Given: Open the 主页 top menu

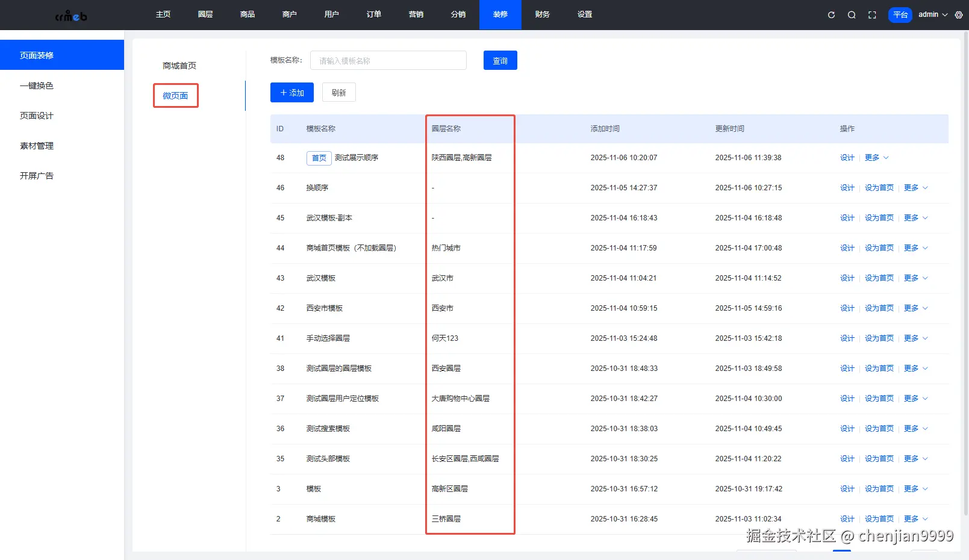Looking at the screenshot, I should (x=163, y=14).
